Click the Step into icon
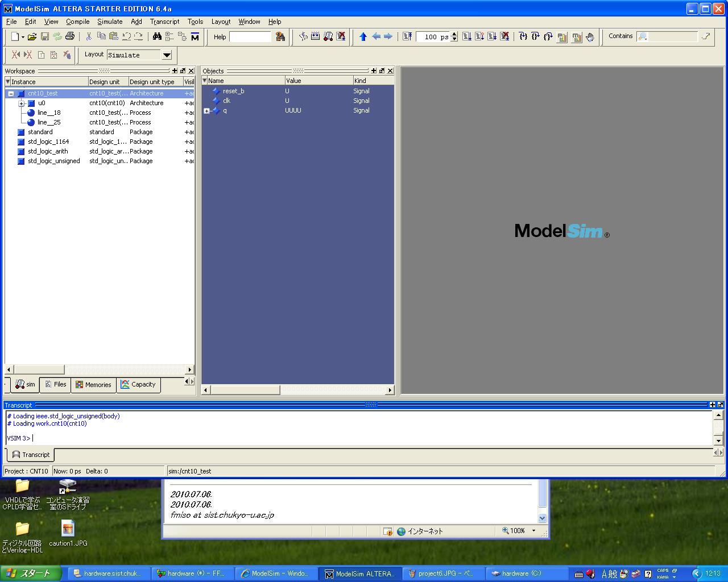The width and height of the screenshot is (728, 582). pos(523,36)
